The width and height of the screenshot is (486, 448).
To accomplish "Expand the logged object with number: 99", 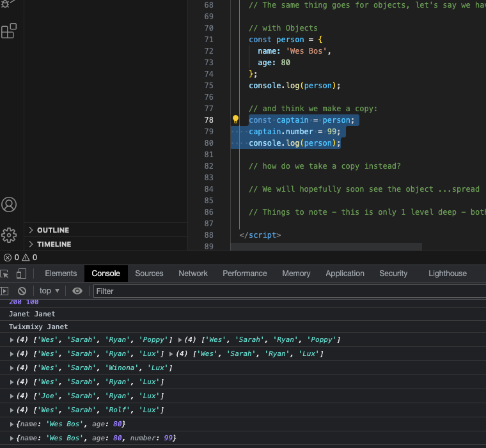I will click(x=12, y=438).
